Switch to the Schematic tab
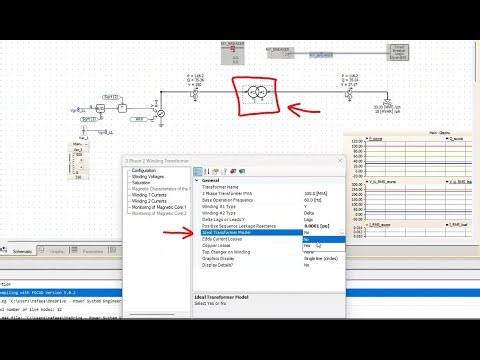 [22, 251]
